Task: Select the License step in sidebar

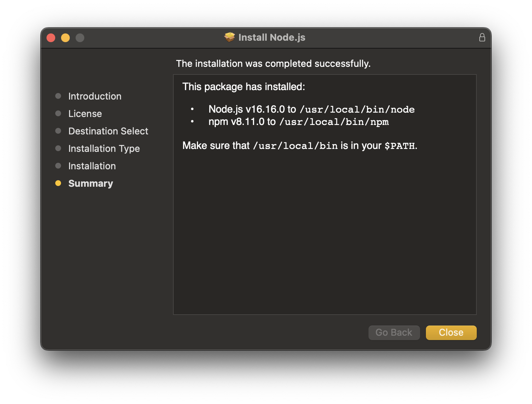Action: point(85,114)
